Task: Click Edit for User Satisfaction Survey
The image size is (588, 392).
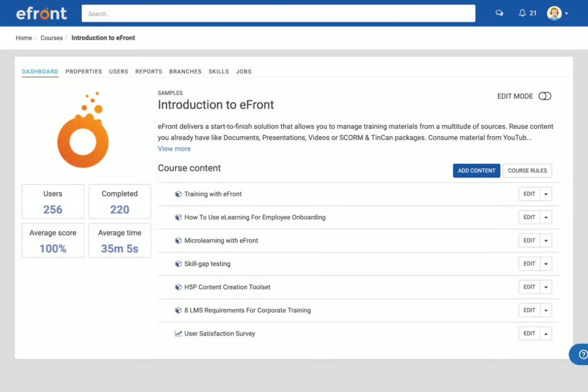Action: click(x=530, y=334)
